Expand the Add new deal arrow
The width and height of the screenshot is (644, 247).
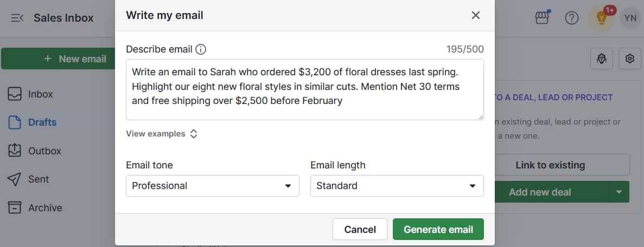[619, 192]
